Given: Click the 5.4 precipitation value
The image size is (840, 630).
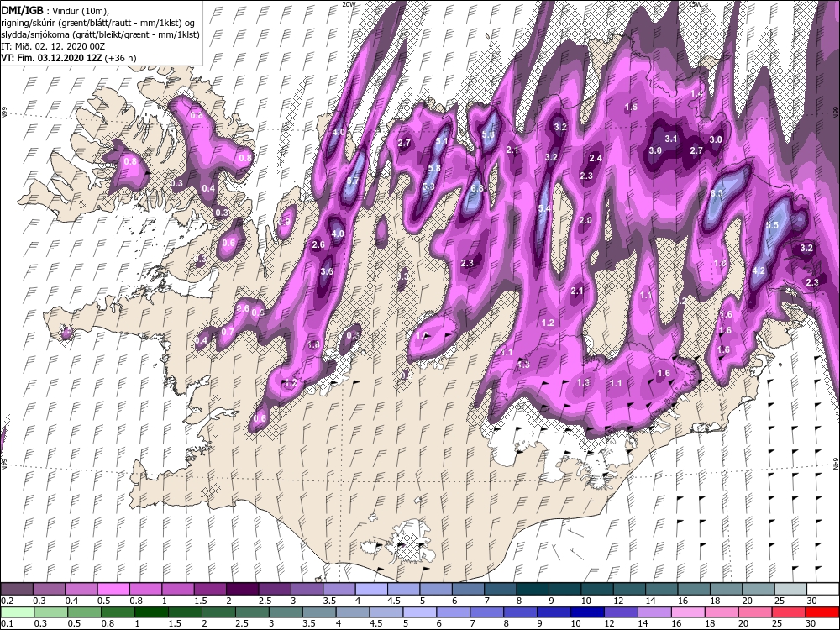Looking at the screenshot, I should (x=544, y=208).
